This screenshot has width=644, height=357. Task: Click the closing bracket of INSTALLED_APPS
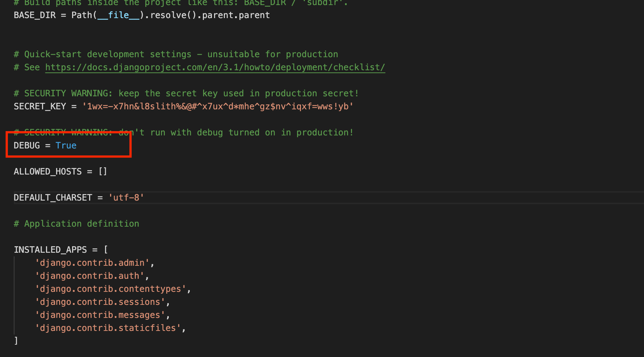click(16, 341)
